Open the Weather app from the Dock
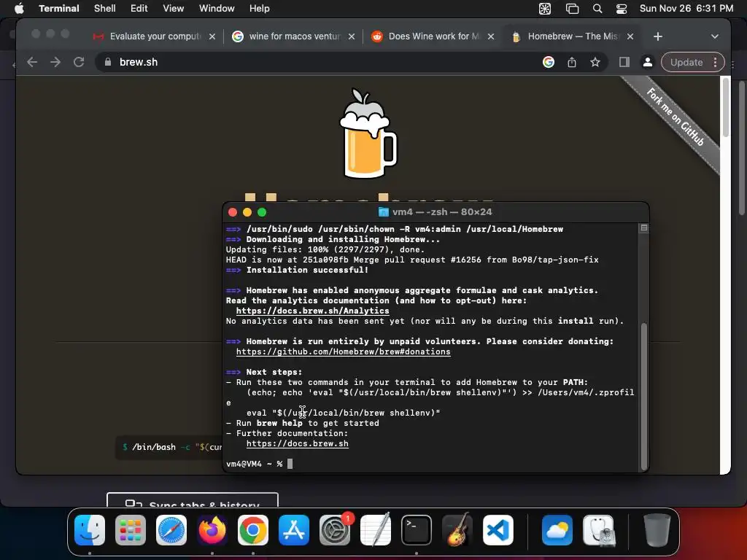The image size is (747, 560). [557, 530]
